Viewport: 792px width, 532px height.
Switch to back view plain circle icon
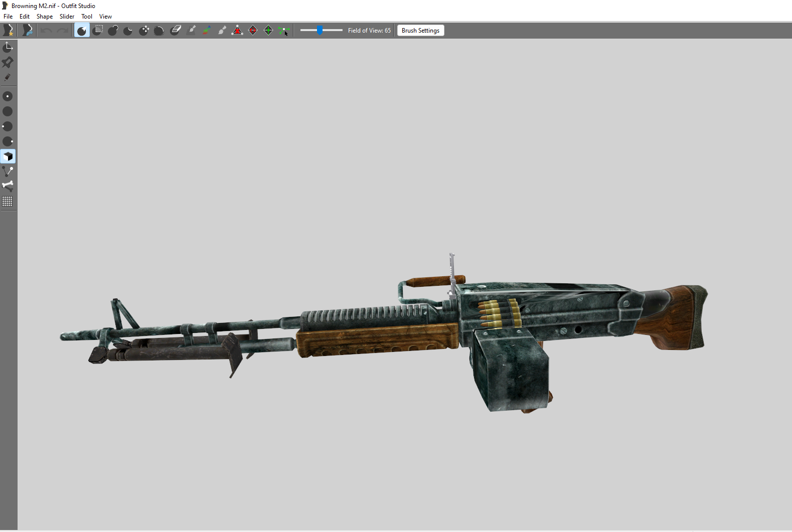tap(8, 111)
